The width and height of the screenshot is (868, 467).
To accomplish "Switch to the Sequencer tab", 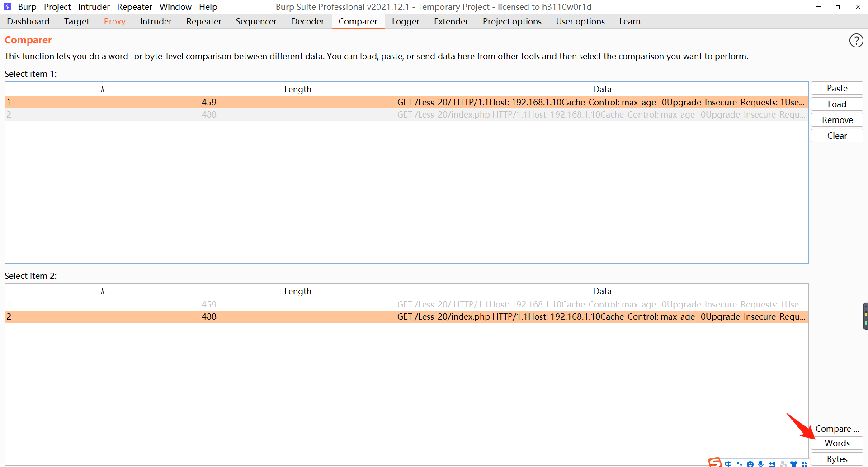I will [256, 21].
